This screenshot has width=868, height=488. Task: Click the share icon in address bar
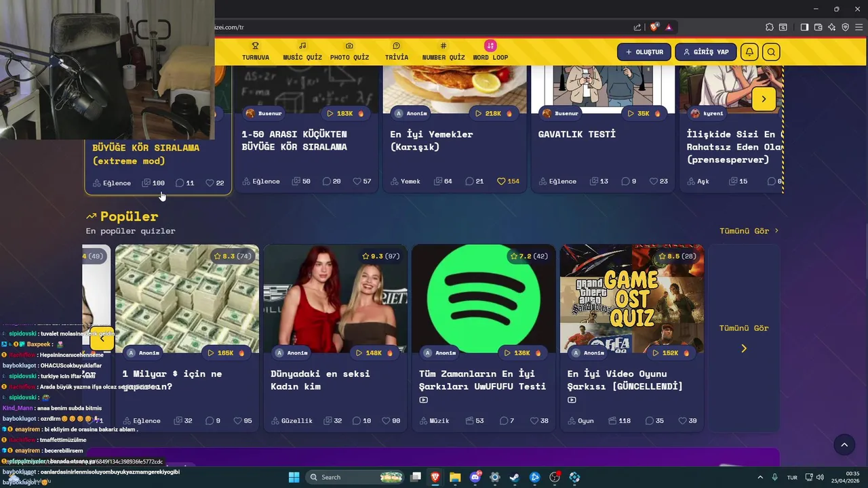tap(637, 27)
